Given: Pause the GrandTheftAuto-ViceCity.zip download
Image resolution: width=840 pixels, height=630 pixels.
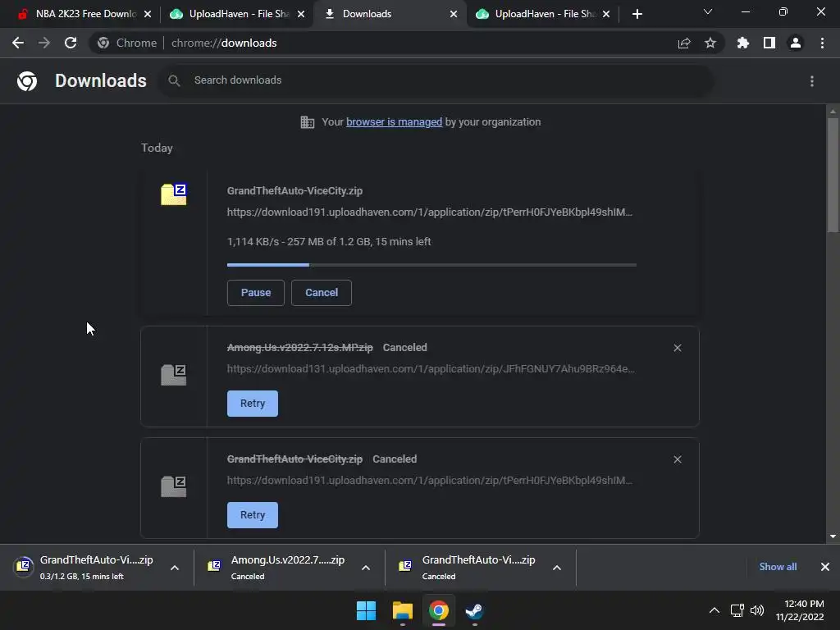Looking at the screenshot, I should click(256, 293).
